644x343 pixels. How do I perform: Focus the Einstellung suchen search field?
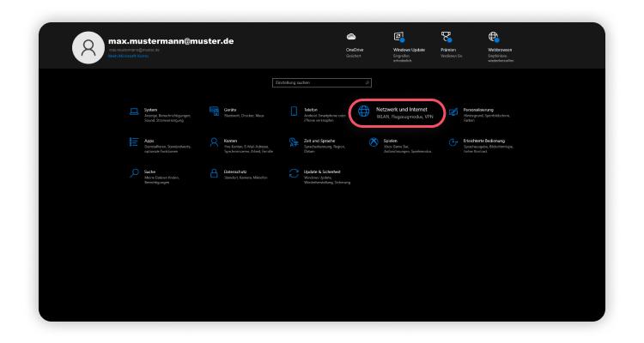pos(322,83)
